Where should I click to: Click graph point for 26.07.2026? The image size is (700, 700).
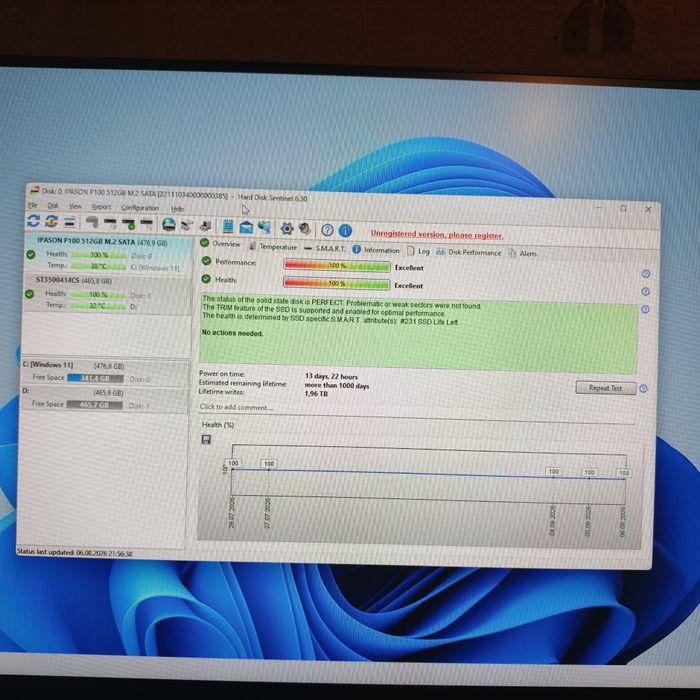(x=233, y=470)
